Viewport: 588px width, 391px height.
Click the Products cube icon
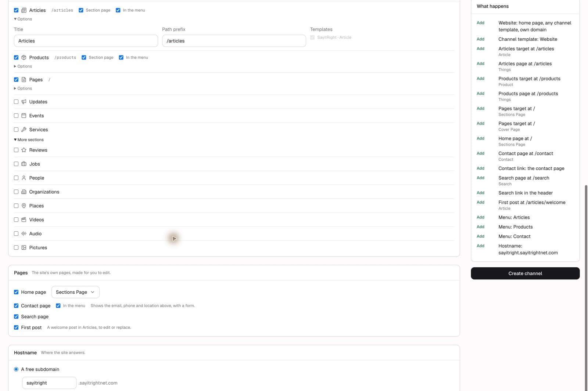point(24,58)
